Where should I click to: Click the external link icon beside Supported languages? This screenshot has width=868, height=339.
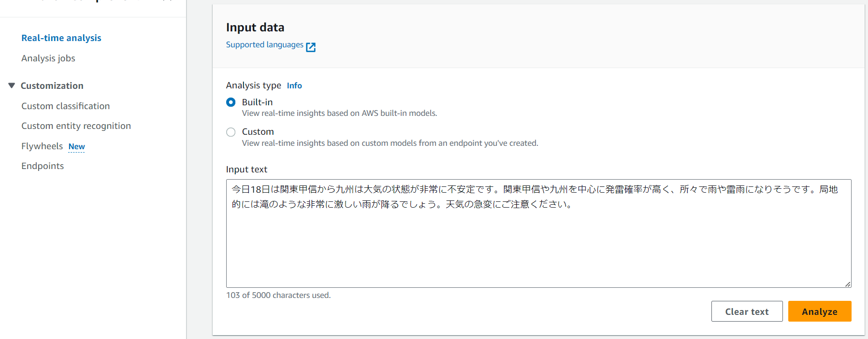pyautogui.click(x=311, y=47)
